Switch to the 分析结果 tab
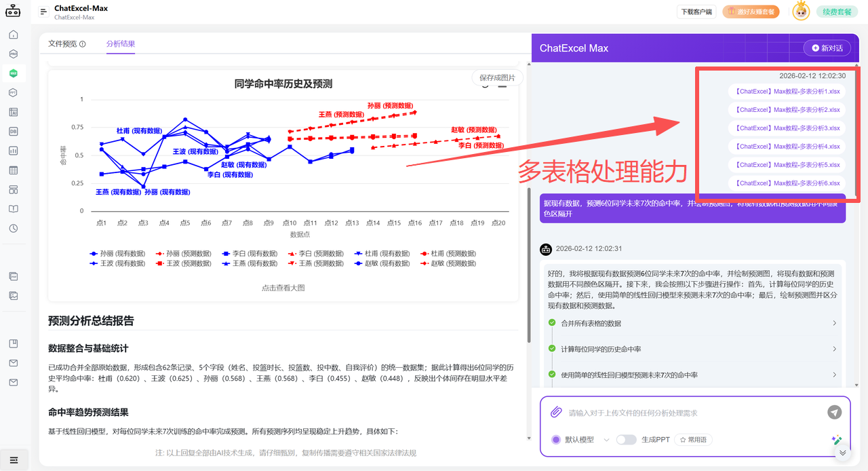The height and width of the screenshot is (471, 868). point(120,43)
